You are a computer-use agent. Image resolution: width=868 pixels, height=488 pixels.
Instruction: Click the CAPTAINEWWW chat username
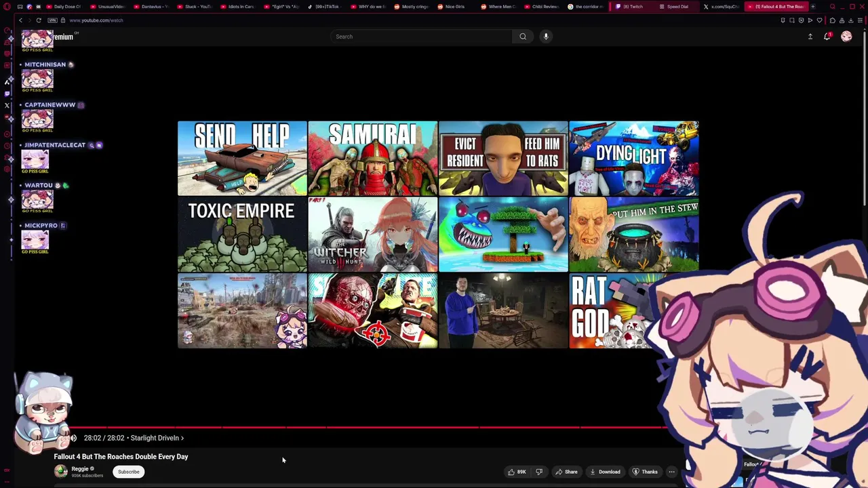tap(50, 105)
